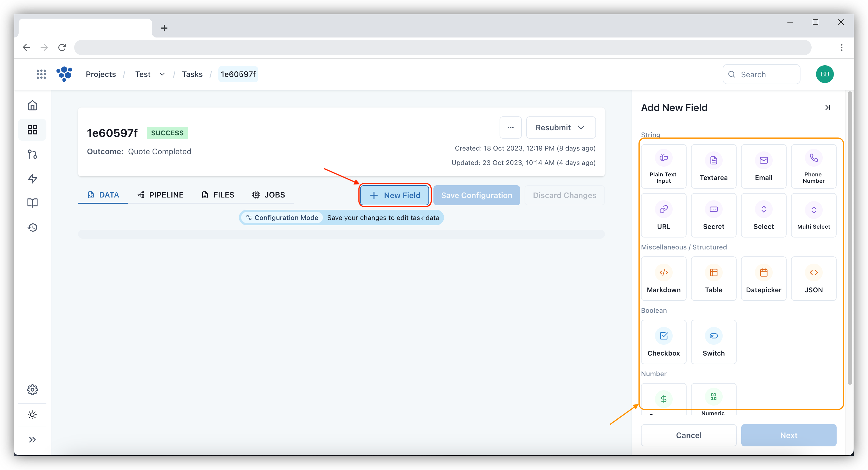Select the Checkbox field type
Image resolution: width=868 pixels, height=470 pixels.
pos(664,342)
